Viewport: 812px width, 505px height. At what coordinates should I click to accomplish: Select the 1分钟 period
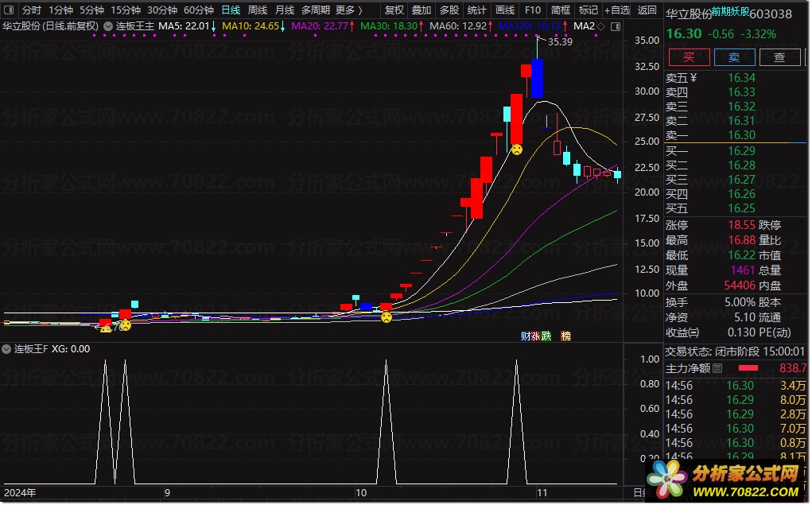[60, 10]
